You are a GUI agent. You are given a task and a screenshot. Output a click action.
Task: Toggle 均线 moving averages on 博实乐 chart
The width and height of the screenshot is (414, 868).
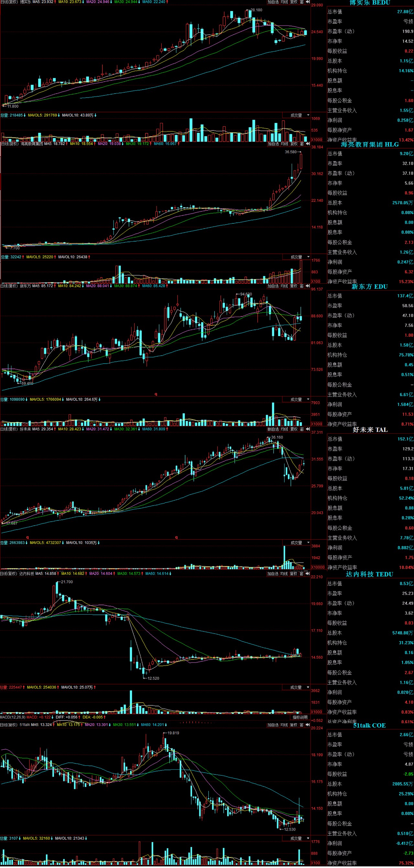[284, 2]
